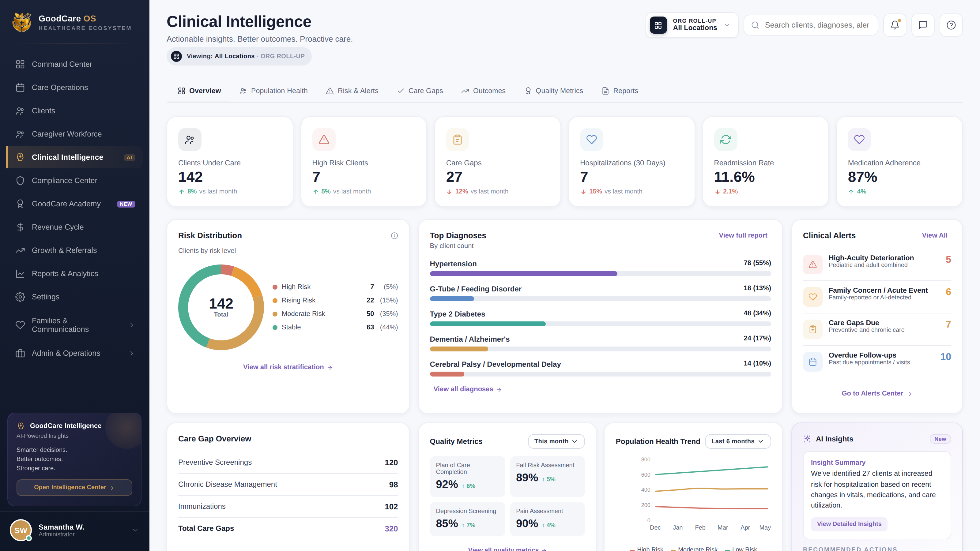Viewport: 980px width, 551px height.
Task: Click the Settings gear icon in the sidebar
Action: [20, 297]
